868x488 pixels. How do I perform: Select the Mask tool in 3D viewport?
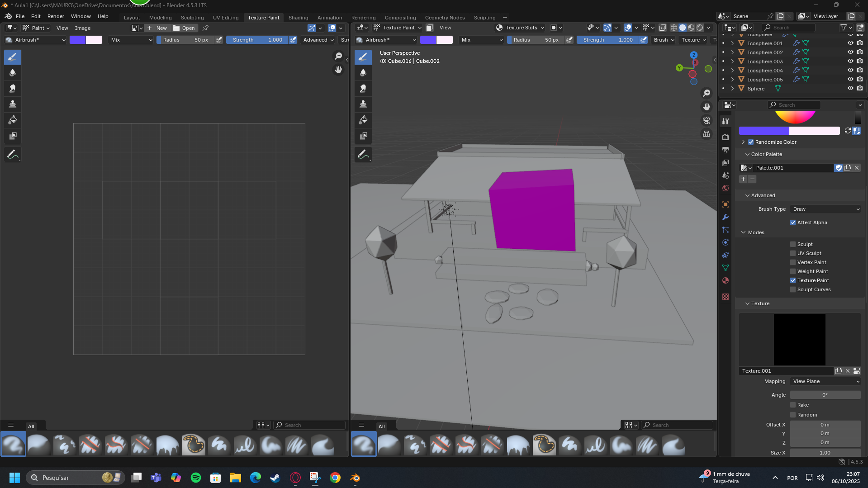click(x=363, y=136)
